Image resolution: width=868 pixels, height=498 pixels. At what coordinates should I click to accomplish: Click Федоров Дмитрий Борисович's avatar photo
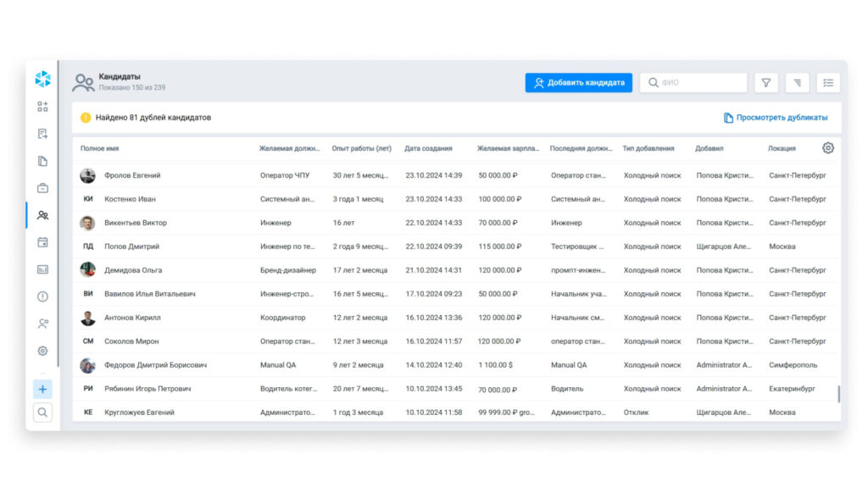point(87,365)
